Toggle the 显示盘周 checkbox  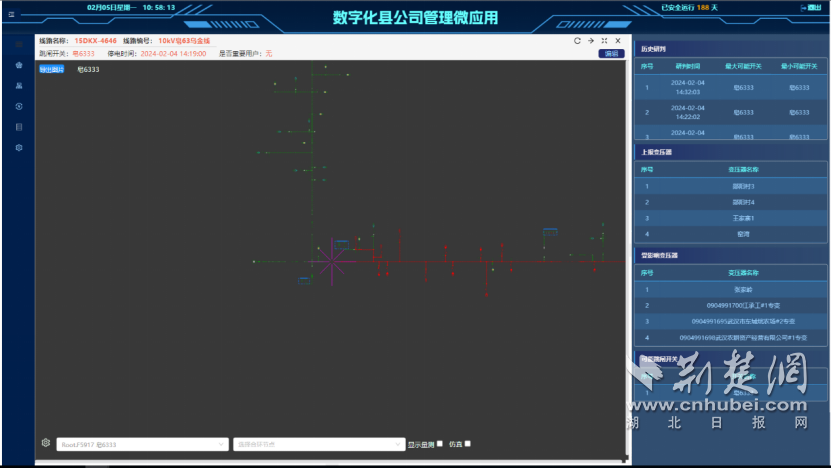(440, 444)
